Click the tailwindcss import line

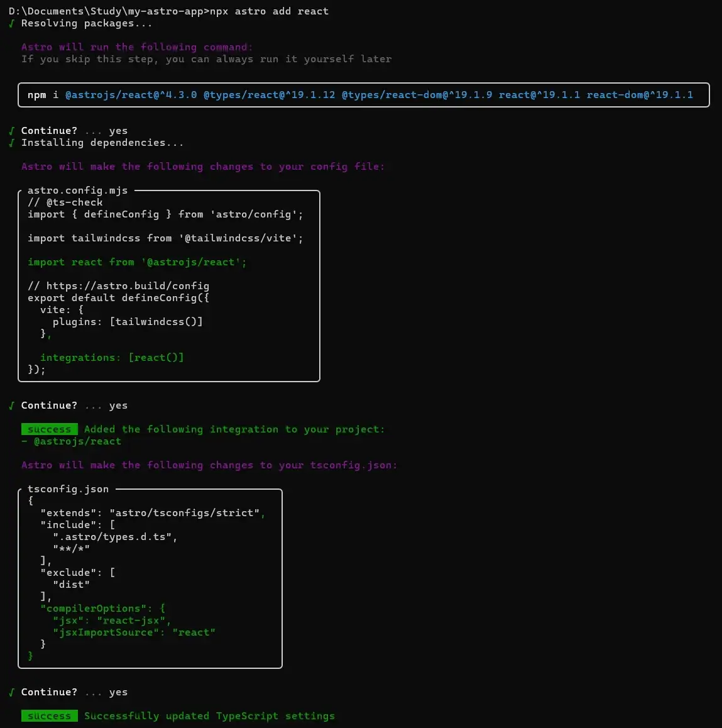click(x=165, y=238)
